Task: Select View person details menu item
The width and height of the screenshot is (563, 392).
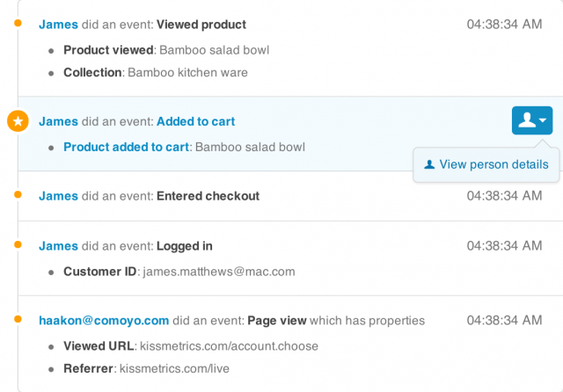Action: point(486,164)
